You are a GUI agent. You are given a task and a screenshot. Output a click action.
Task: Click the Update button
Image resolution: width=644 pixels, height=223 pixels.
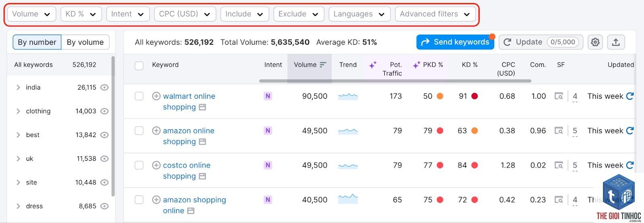pyautogui.click(x=541, y=42)
